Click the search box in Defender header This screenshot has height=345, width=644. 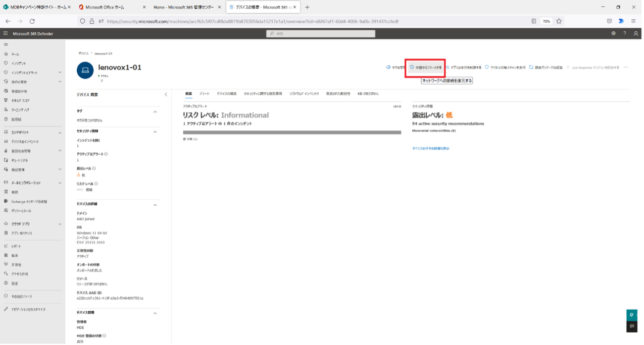321,34
